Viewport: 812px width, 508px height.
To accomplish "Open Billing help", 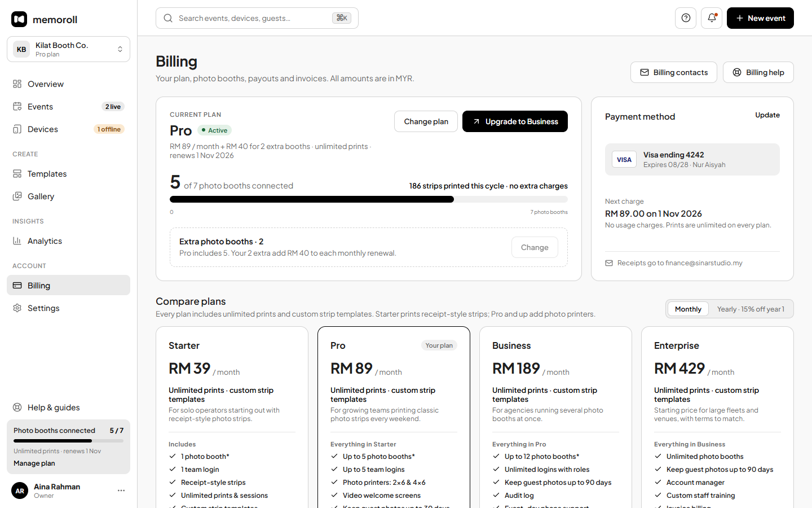I will tap(758, 72).
